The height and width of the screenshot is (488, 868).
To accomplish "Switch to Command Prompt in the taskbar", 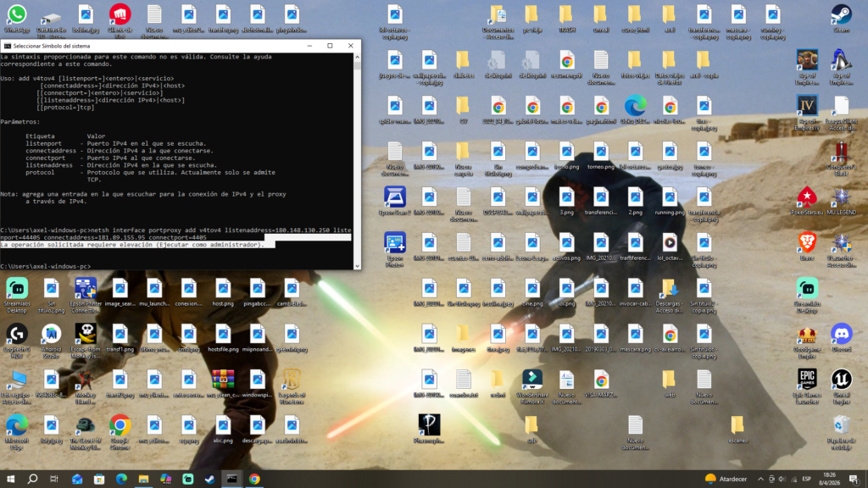I will click(231, 479).
